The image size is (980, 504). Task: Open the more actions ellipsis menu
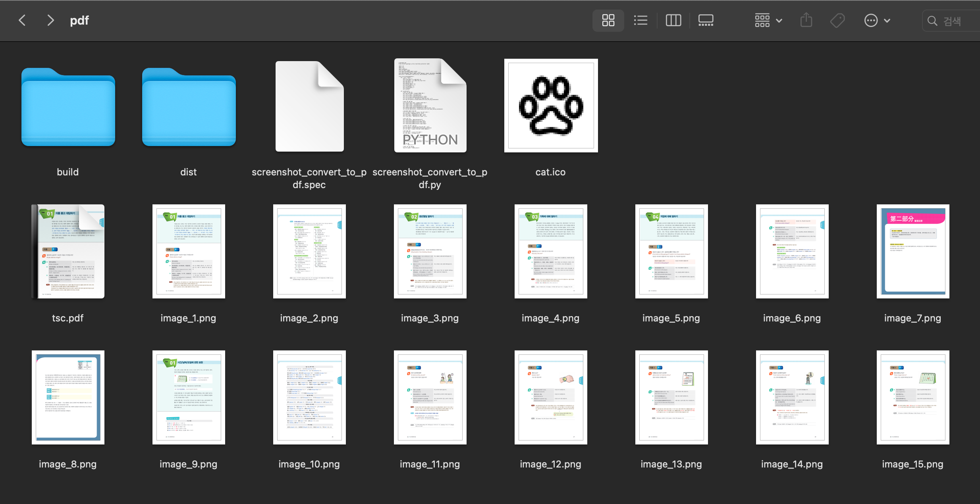[877, 20]
